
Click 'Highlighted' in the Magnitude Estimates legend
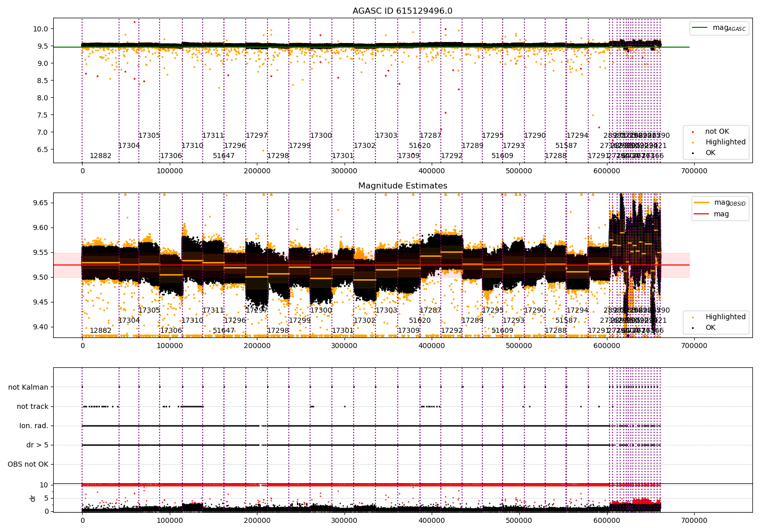point(726,317)
